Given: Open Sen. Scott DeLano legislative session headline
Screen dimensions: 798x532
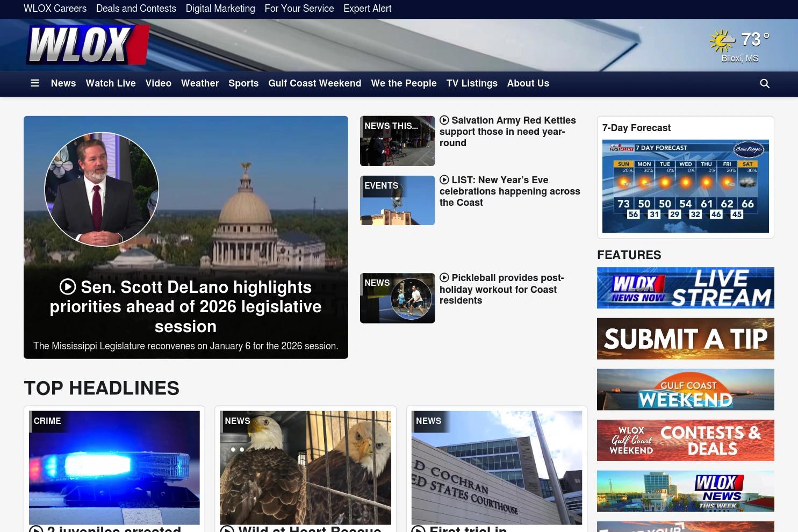Looking at the screenshot, I should point(185,307).
